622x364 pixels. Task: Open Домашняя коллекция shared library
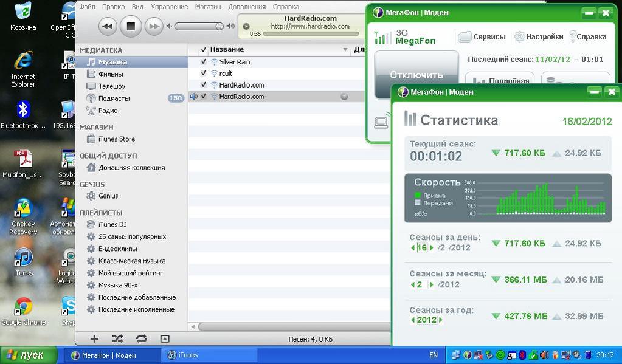tap(132, 168)
